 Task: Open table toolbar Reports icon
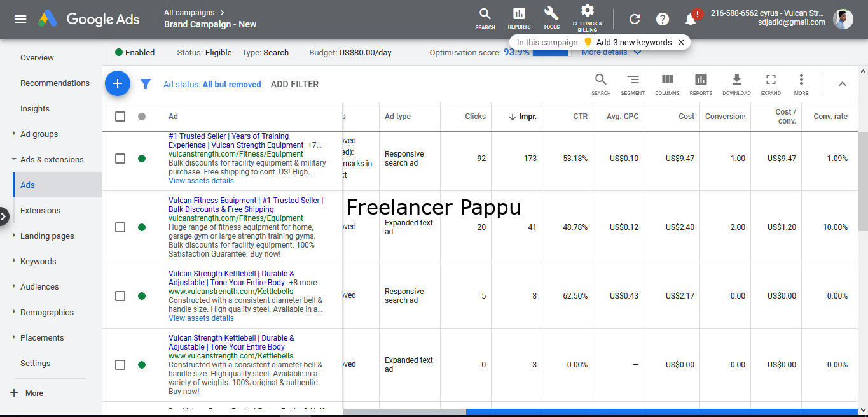coord(701,84)
